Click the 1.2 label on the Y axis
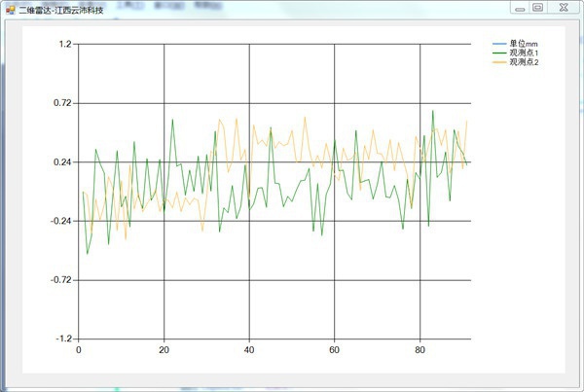This screenshot has width=584, height=392. (65, 44)
